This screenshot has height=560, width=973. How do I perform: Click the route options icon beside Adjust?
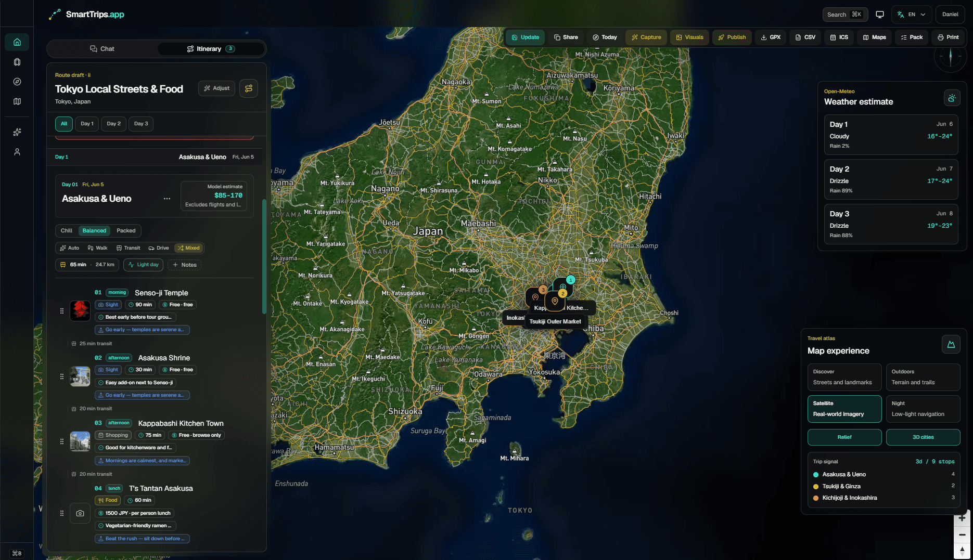pos(249,88)
